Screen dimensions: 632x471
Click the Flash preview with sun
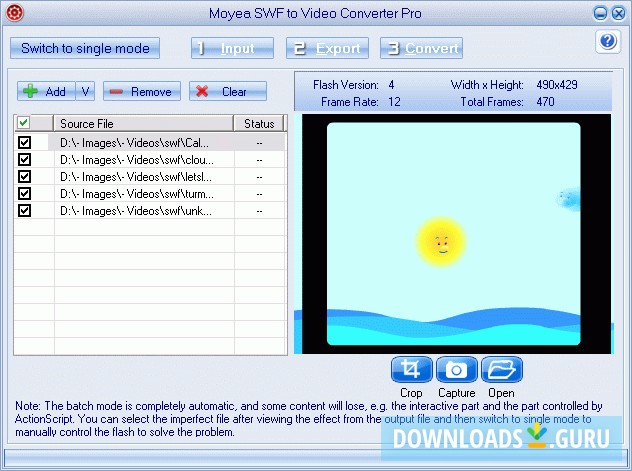pyautogui.click(x=453, y=234)
